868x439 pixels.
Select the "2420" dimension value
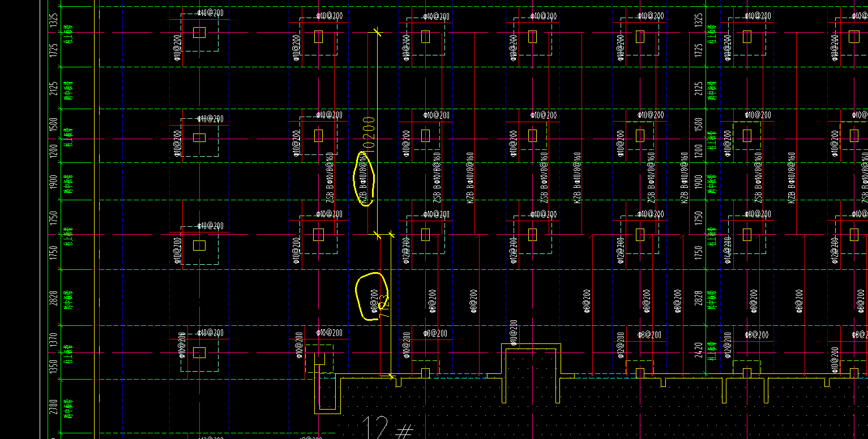[x=699, y=351]
